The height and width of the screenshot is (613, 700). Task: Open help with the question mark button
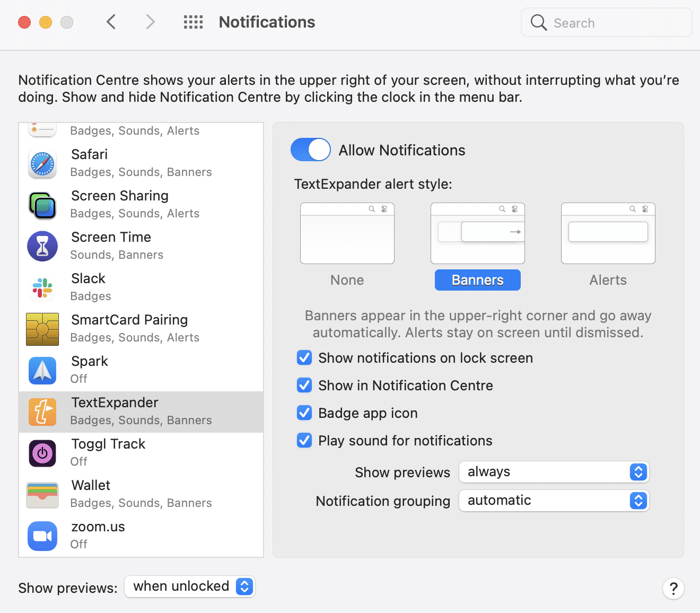[673, 589]
